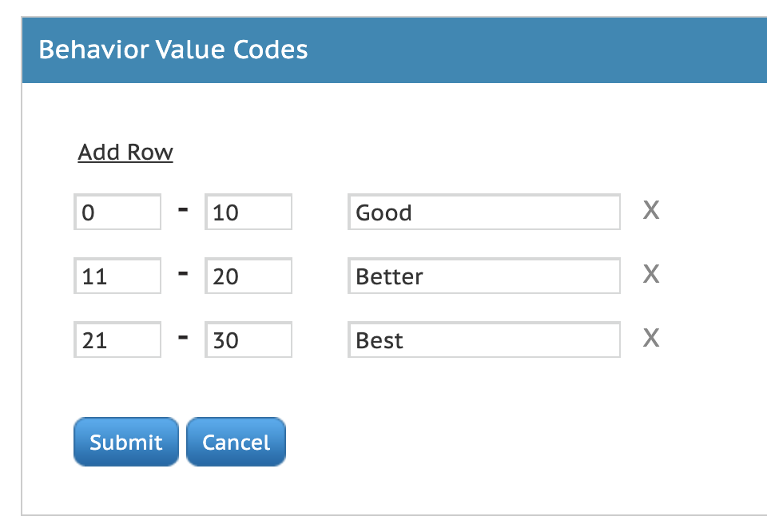Click the text field labeled "Good"

(483, 212)
